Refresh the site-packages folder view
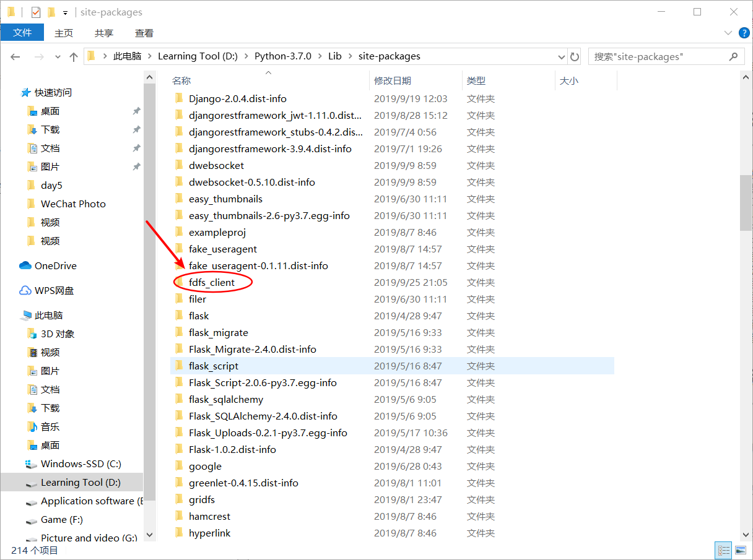This screenshot has width=753, height=560. (x=574, y=56)
